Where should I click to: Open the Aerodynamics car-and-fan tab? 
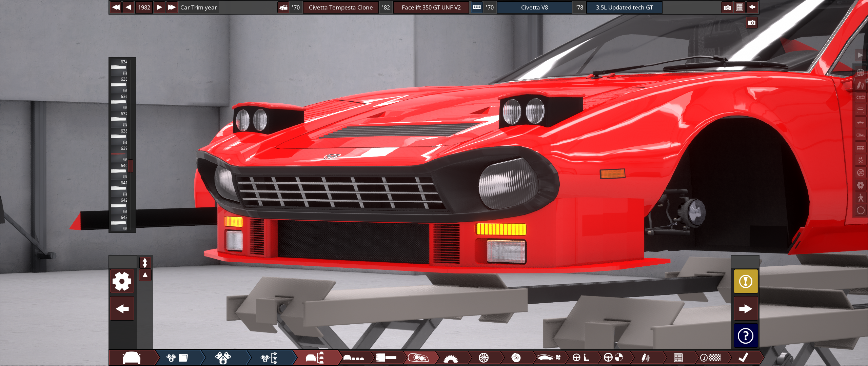pyautogui.click(x=548, y=358)
